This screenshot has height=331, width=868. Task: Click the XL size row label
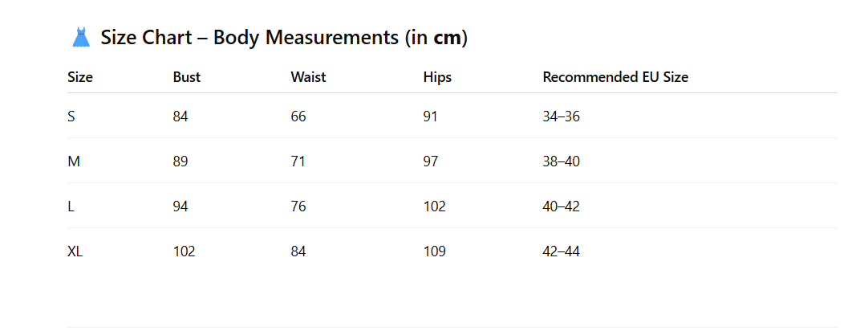click(x=75, y=251)
